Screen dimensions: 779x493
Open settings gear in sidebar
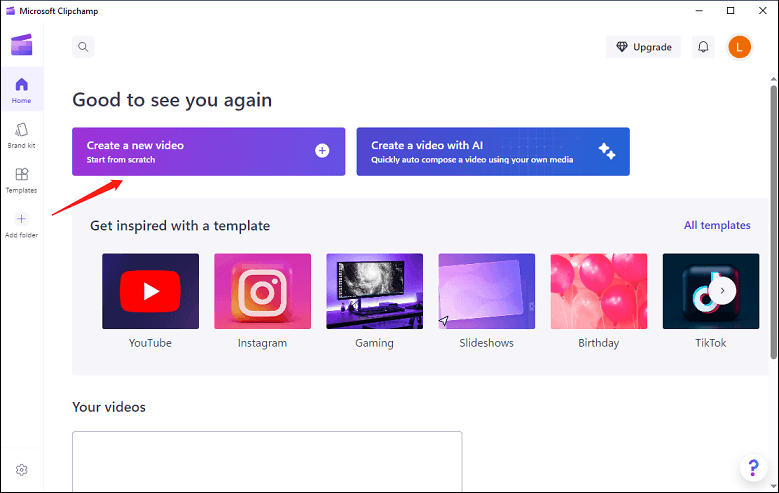point(21,470)
